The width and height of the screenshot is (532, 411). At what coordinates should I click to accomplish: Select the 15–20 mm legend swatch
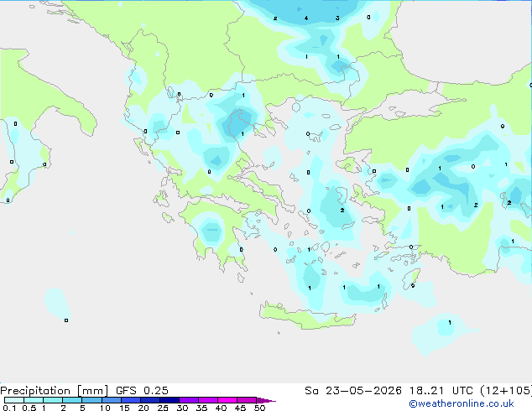tap(130, 400)
